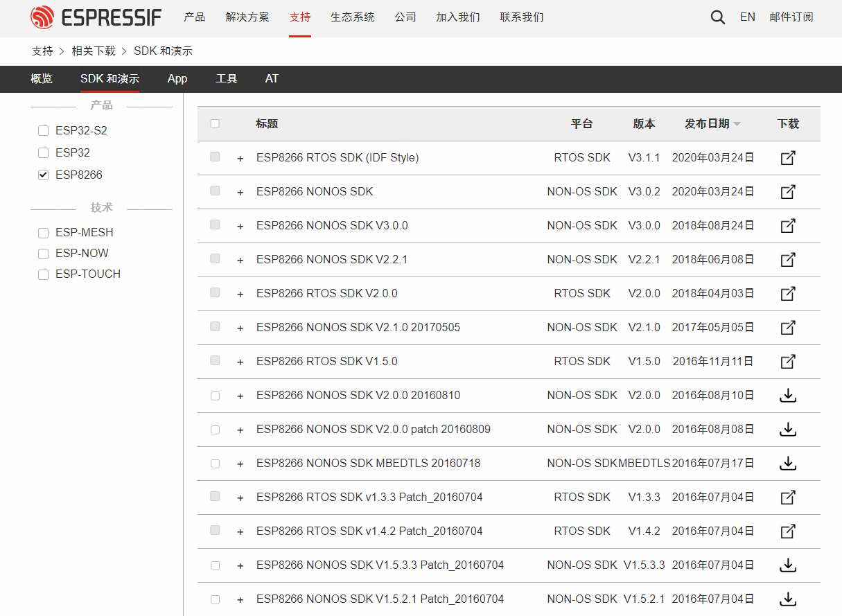The width and height of the screenshot is (842, 616).
Task: Go to 相关下载 breadcrumb link
Action: [x=94, y=51]
